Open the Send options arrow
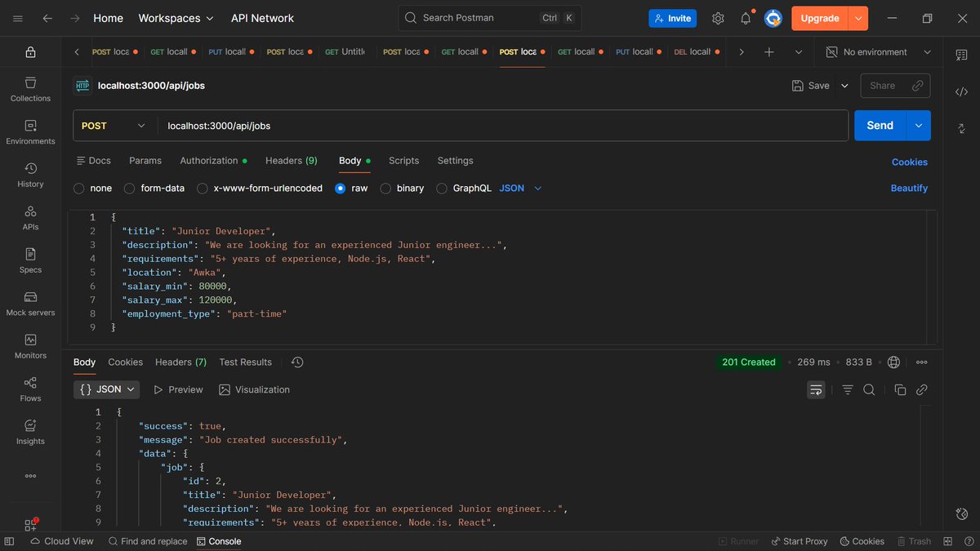 coord(918,126)
